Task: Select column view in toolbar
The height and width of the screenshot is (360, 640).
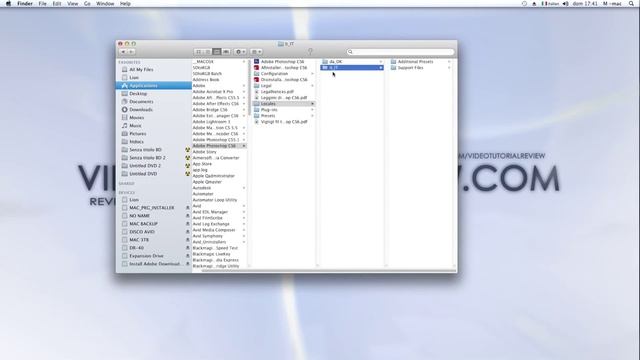Action: 217,52
